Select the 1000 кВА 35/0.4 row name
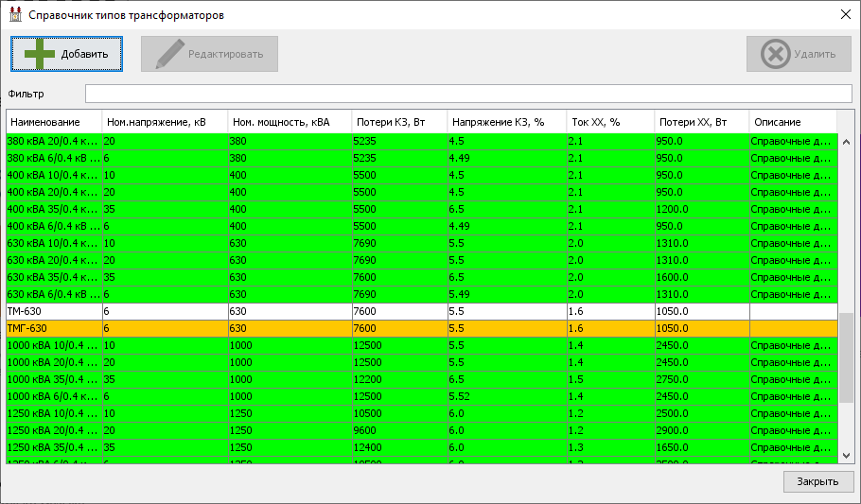The height and width of the screenshot is (504, 861). click(54, 379)
